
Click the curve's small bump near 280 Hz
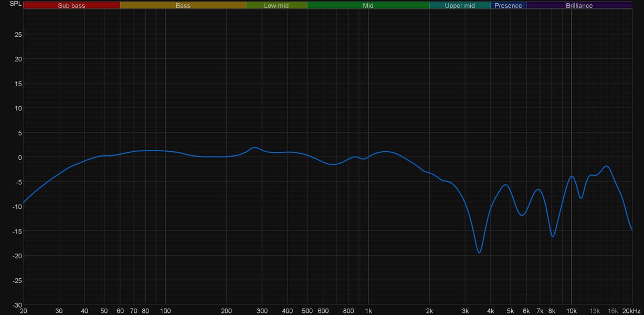255,148
